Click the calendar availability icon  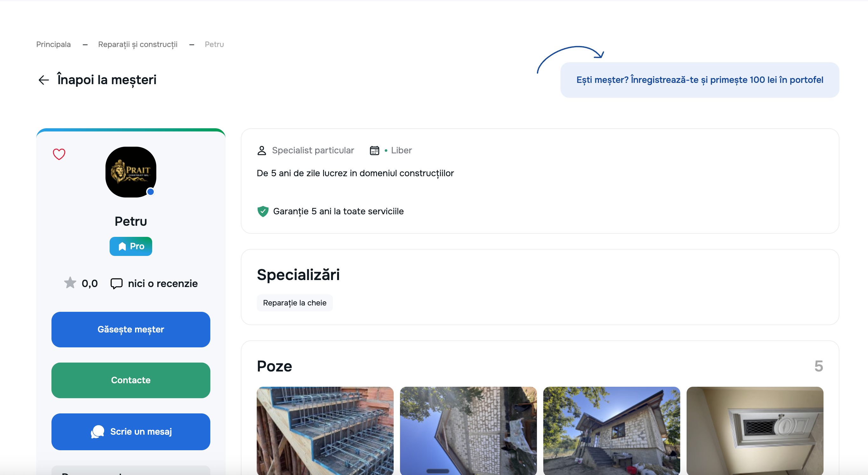coord(374,151)
